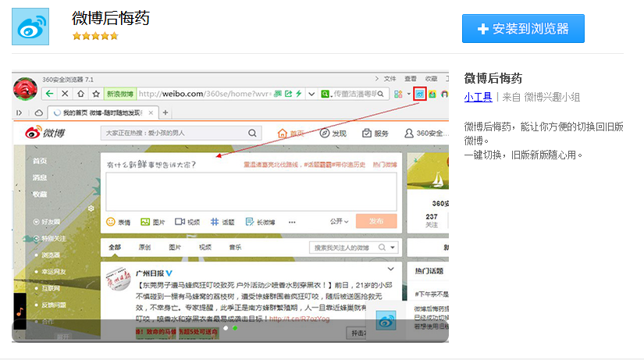Click the 查看 browser menu

411,79
